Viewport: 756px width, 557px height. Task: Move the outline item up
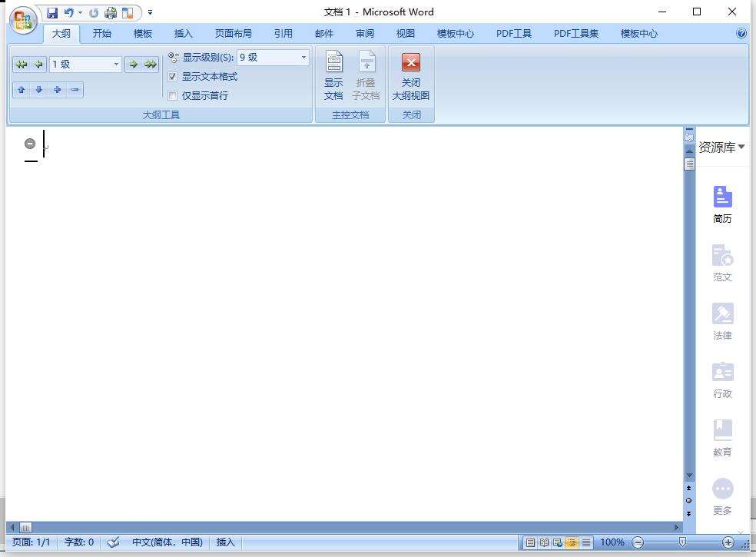22,90
